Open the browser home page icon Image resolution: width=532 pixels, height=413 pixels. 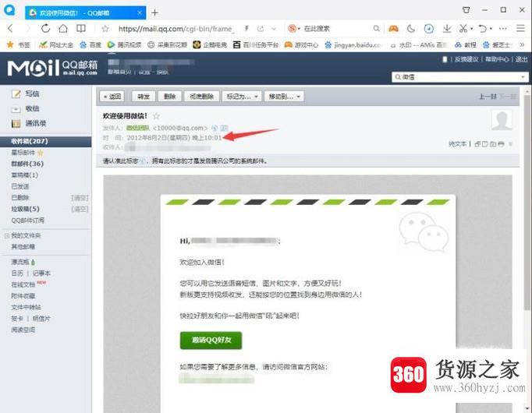63,29
